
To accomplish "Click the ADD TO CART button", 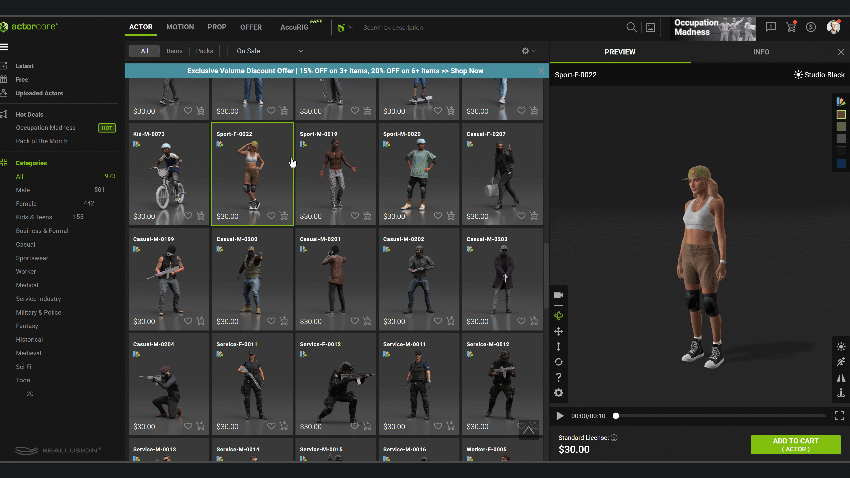I will point(795,444).
